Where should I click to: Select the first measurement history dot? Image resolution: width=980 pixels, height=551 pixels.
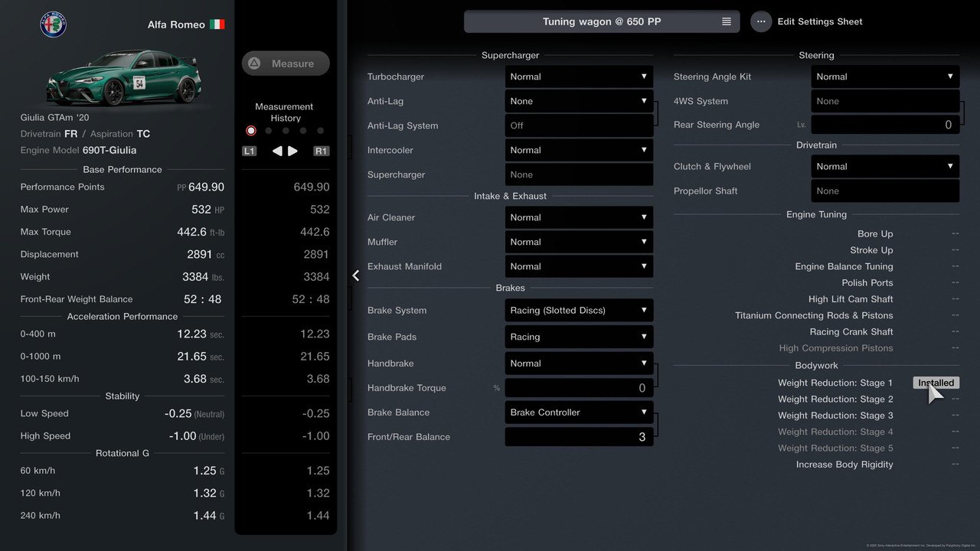coord(250,131)
